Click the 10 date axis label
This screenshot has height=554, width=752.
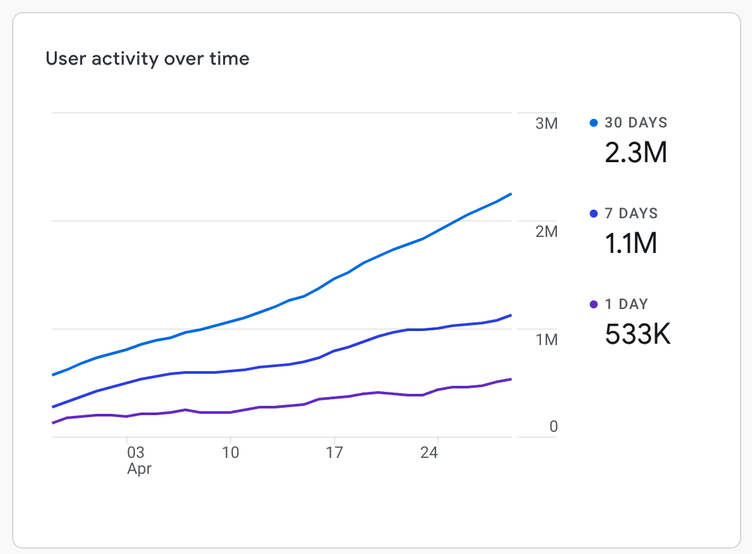coord(231,453)
